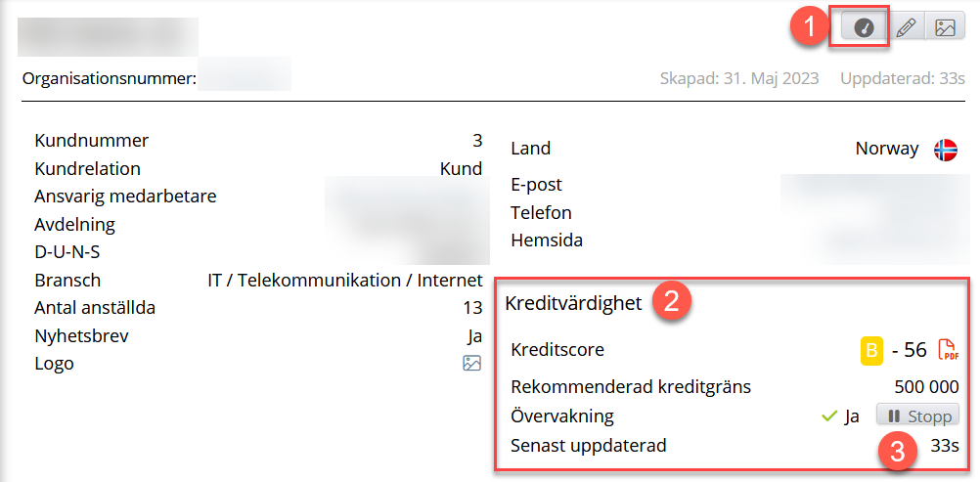Screen dimensions: 980x482
Task: Click the yellow B credit score badge
Action: point(870,349)
